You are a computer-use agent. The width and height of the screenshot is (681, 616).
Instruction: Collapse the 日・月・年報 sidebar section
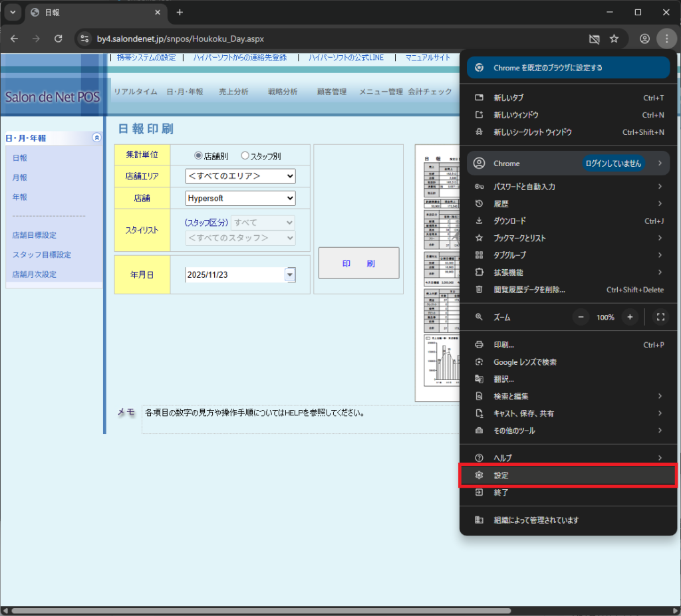pyautogui.click(x=96, y=138)
